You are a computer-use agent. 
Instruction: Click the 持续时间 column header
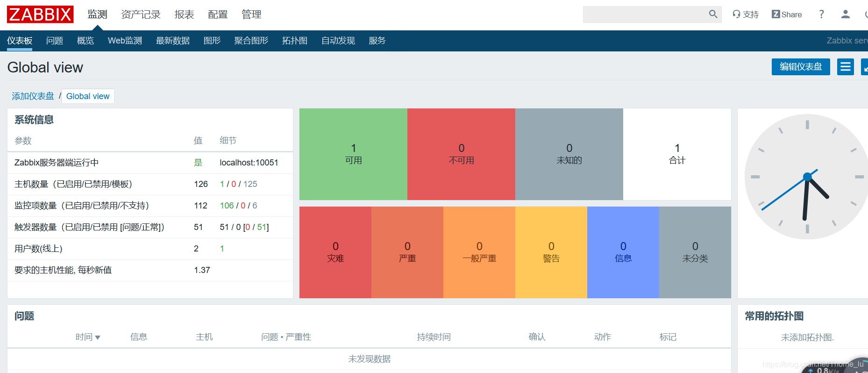434,337
